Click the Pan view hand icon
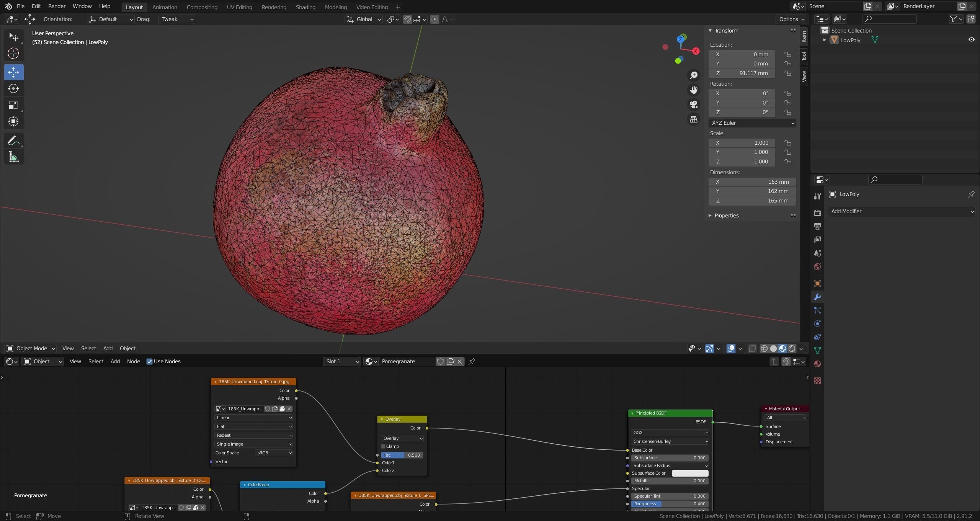 693,90
